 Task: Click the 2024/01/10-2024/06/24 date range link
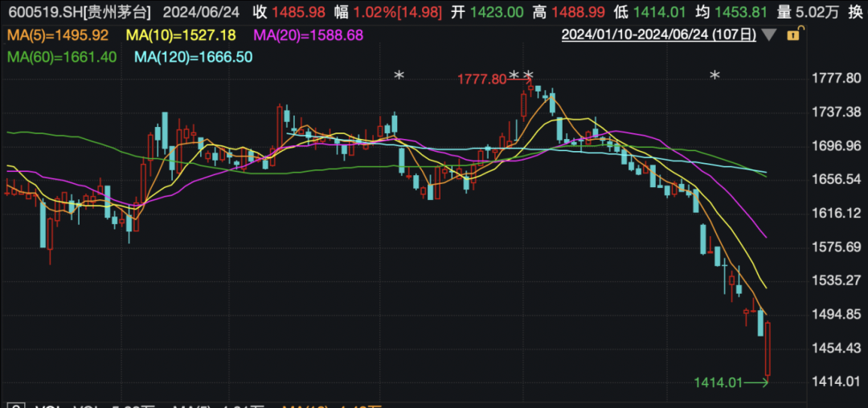click(x=659, y=35)
